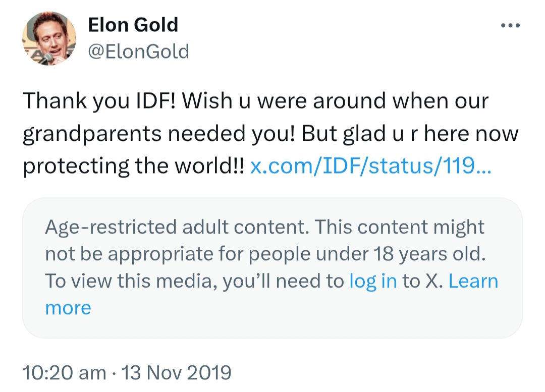Click tweet text 'protecting the world!!'
Image resolution: width=545 pixels, height=392 pixels.
pos(133,166)
